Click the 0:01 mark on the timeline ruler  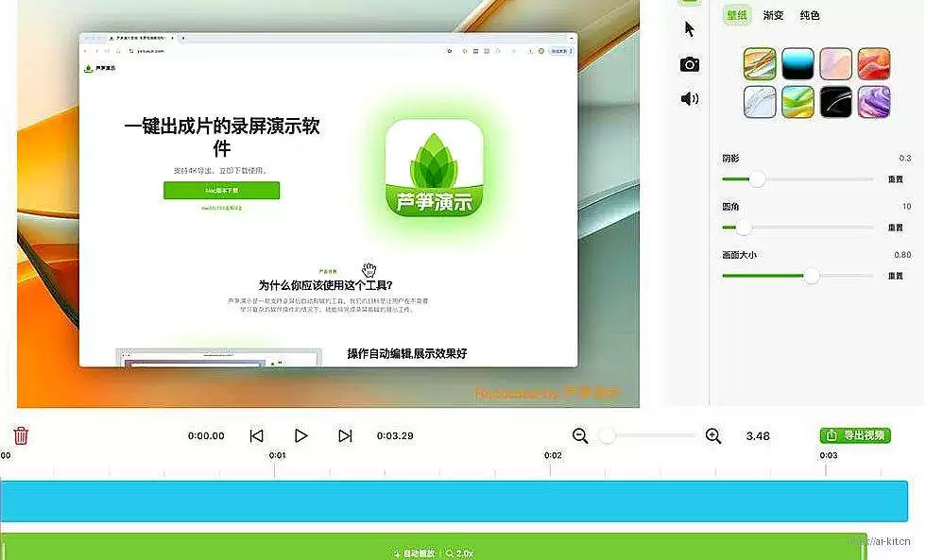click(277, 455)
